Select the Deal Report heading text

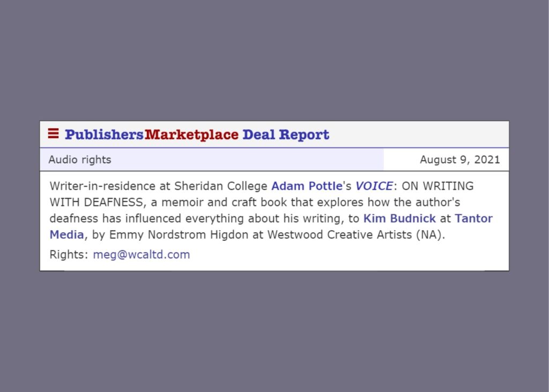pos(286,135)
